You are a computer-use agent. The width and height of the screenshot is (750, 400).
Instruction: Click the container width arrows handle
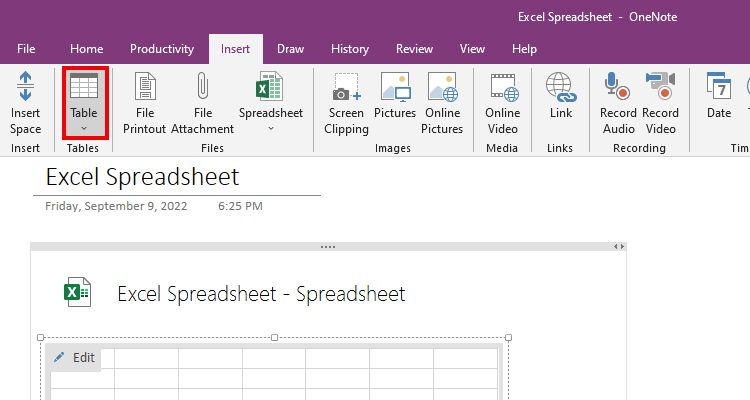619,247
